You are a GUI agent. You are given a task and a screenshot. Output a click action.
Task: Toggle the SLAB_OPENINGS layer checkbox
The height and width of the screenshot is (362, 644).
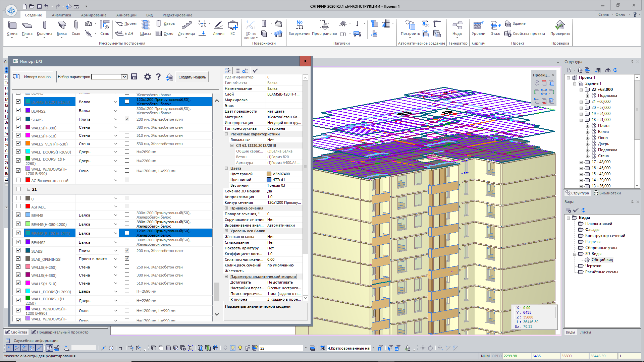[18, 258]
